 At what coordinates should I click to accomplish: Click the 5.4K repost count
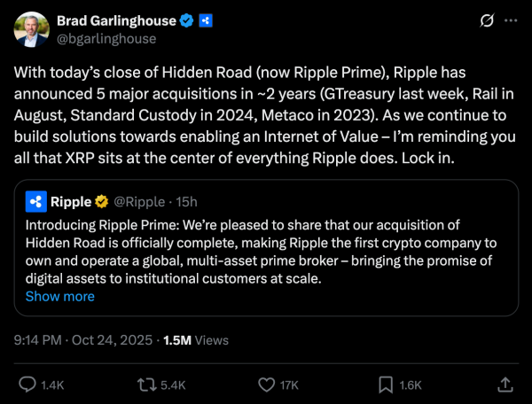click(x=174, y=385)
